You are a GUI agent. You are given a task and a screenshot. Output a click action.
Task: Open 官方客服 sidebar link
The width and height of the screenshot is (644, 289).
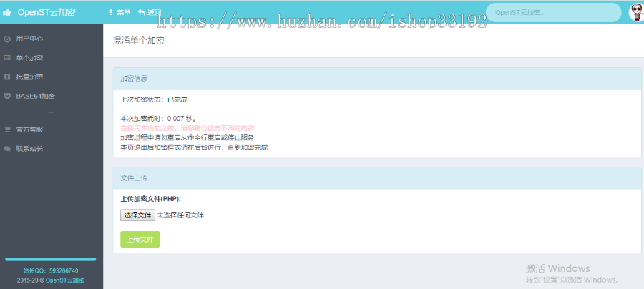coord(29,129)
